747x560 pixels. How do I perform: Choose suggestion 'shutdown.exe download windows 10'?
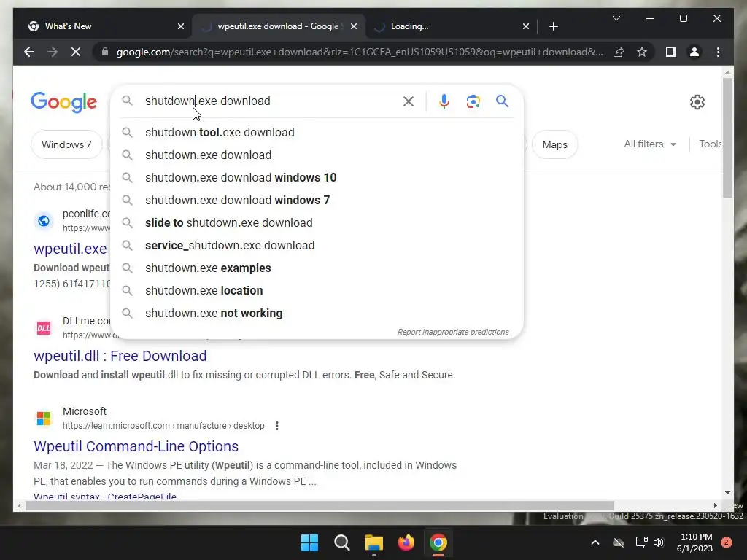pyautogui.click(x=317, y=178)
